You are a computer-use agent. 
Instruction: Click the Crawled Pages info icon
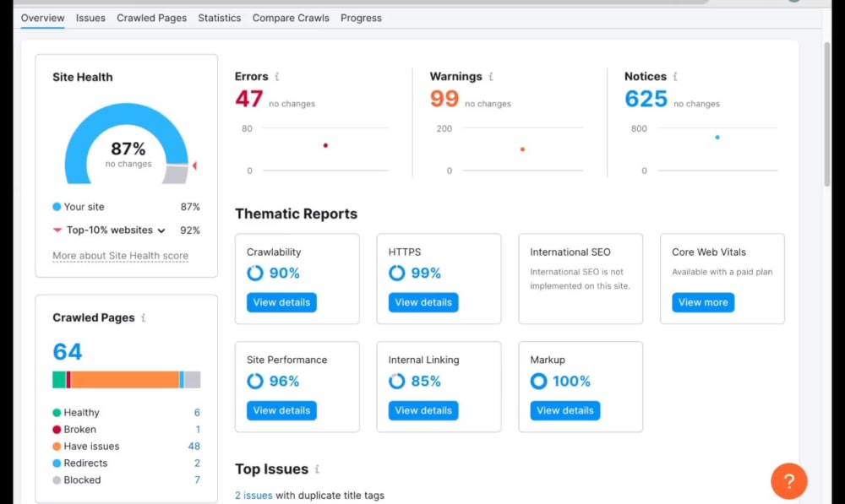pyautogui.click(x=144, y=317)
